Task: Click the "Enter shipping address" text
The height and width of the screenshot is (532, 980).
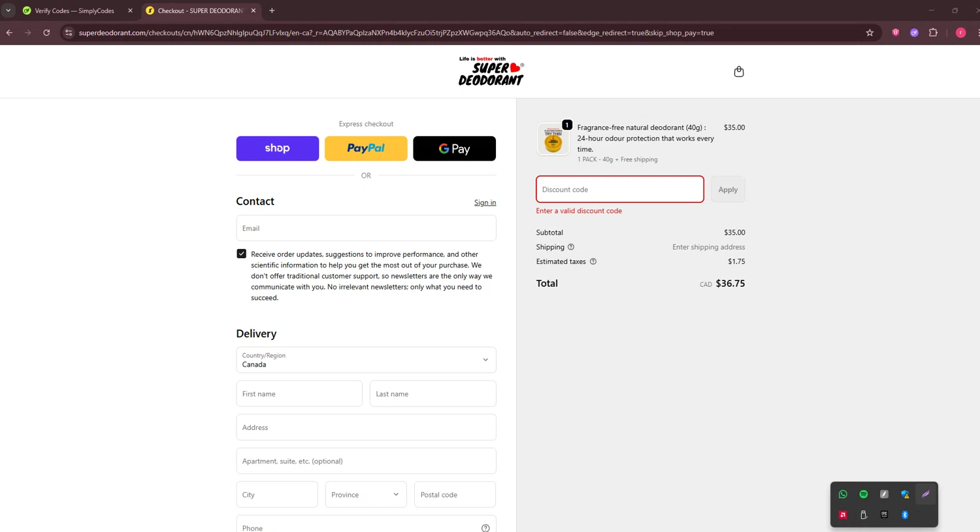Action: coord(709,247)
